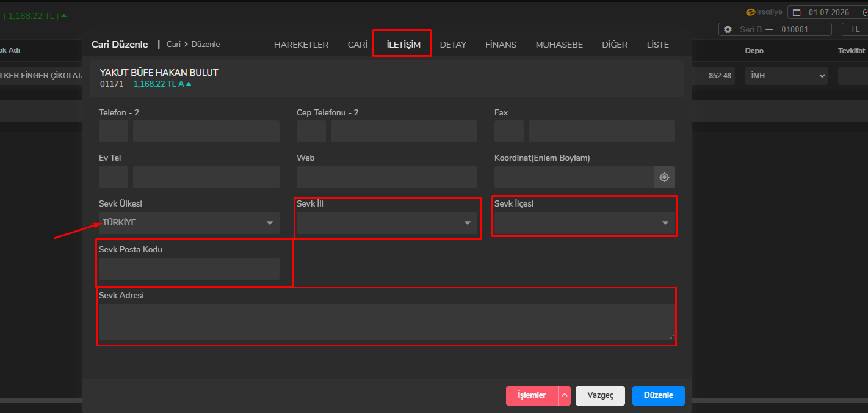868x413 pixels.
Task: Click the customer code 01171
Action: click(x=112, y=84)
